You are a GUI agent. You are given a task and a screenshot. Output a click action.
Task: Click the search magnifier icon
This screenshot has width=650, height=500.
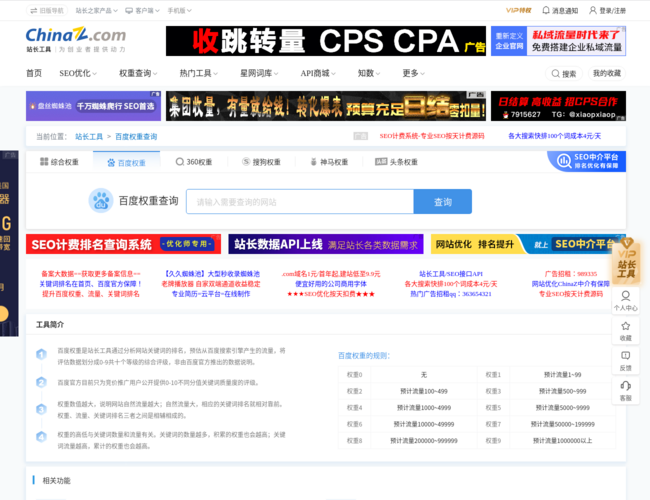tap(555, 73)
